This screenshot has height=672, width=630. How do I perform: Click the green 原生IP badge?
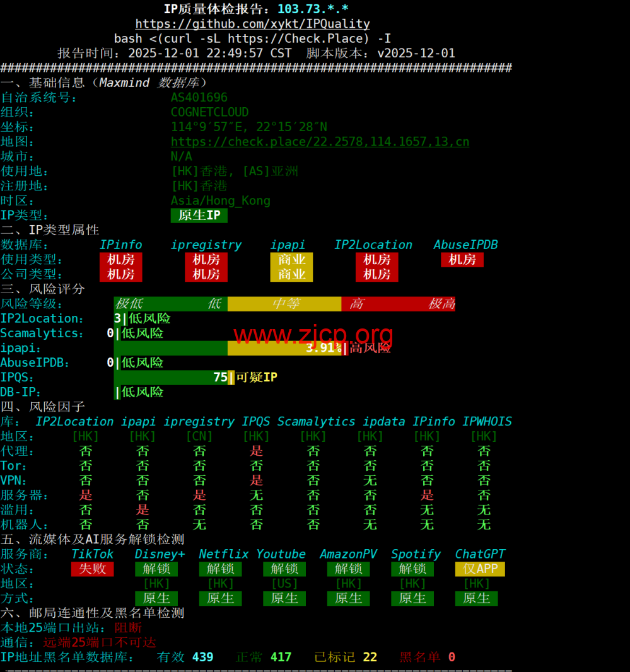point(199,216)
